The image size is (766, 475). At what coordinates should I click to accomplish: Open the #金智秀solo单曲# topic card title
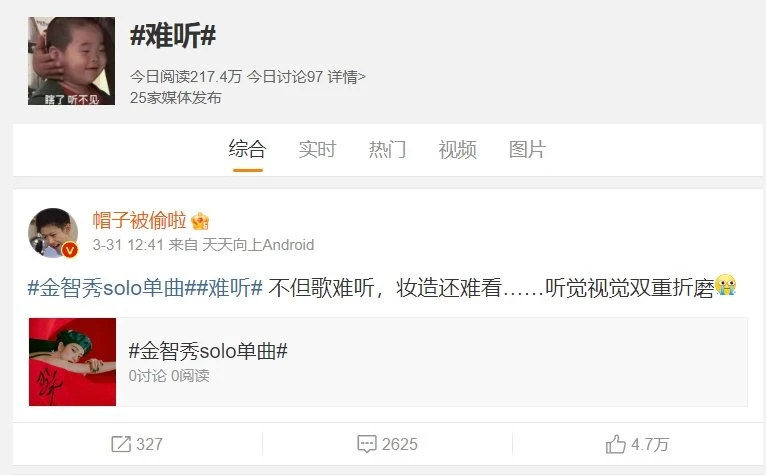[208, 351]
